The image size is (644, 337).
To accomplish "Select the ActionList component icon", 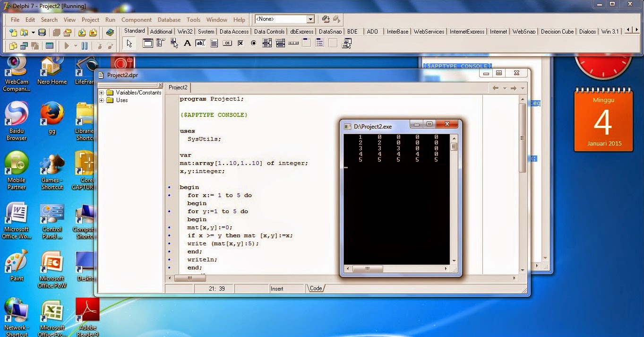I will 346,43.
